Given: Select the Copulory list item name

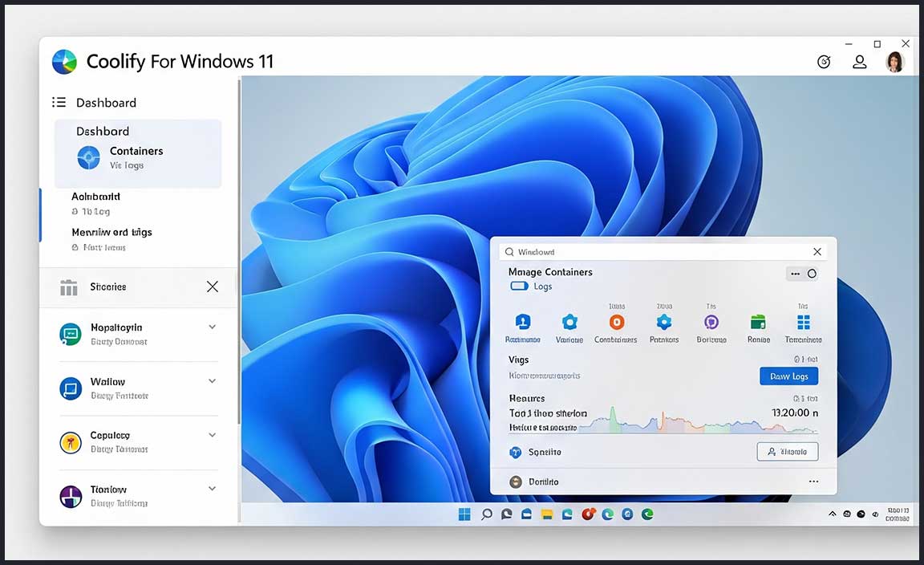Looking at the screenshot, I should (110, 435).
